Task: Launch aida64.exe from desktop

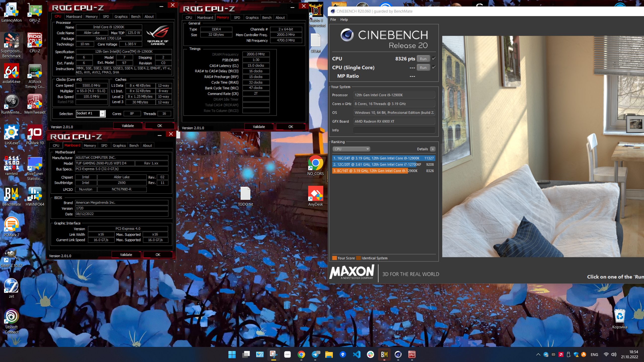Action: pos(12,73)
